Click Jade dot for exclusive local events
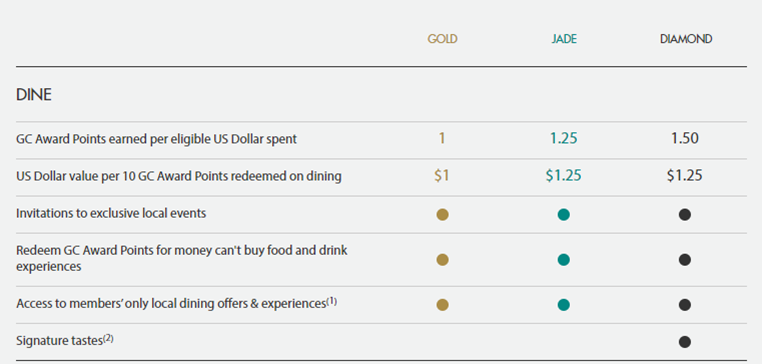 click(x=564, y=214)
